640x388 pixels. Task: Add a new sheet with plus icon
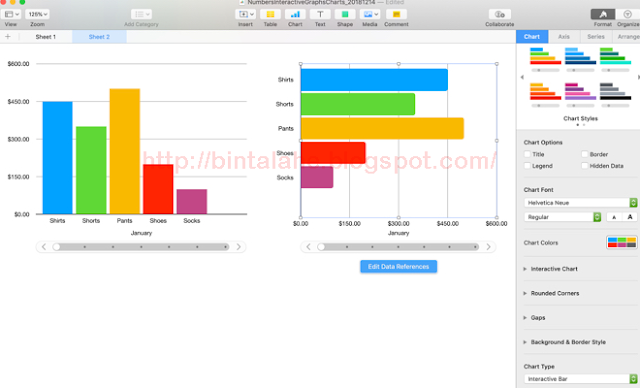coord(8,37)
